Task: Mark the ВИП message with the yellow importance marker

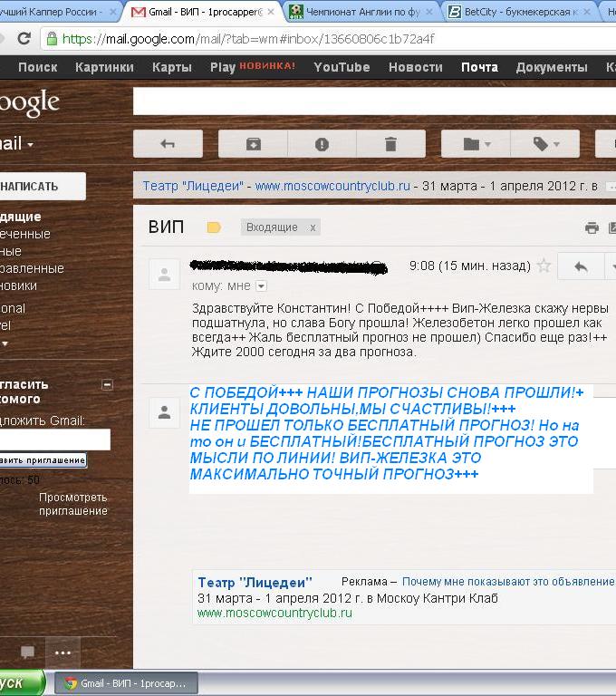Action: pyautogui.click(x=214, y=227)
